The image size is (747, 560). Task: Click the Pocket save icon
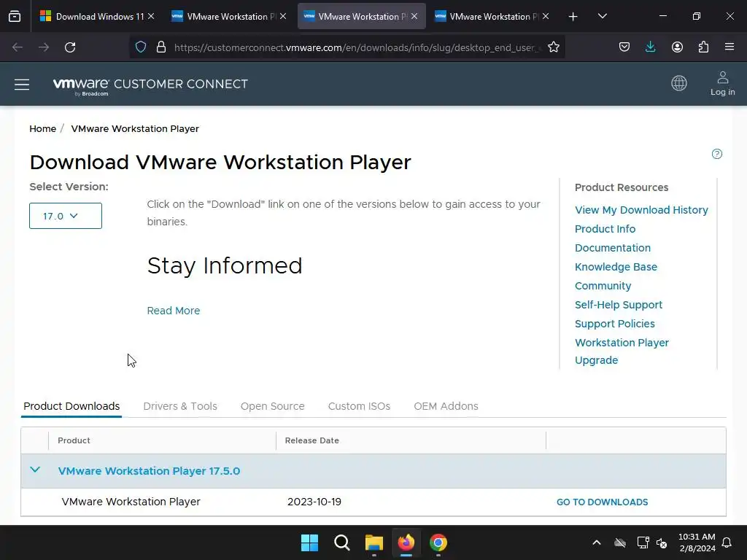(624, 47)
